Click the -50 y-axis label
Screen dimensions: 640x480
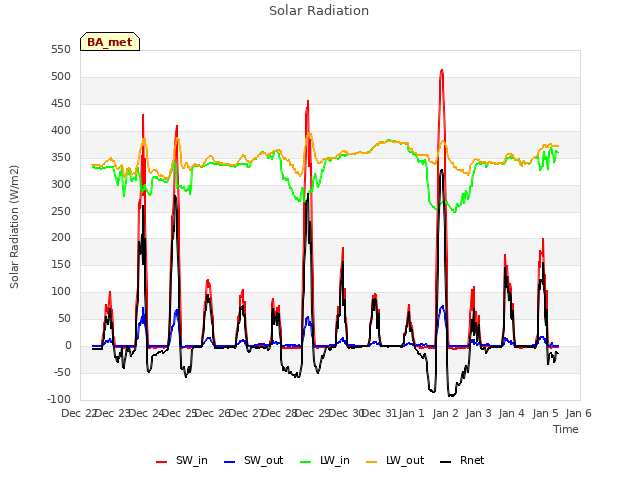[61, 372]
